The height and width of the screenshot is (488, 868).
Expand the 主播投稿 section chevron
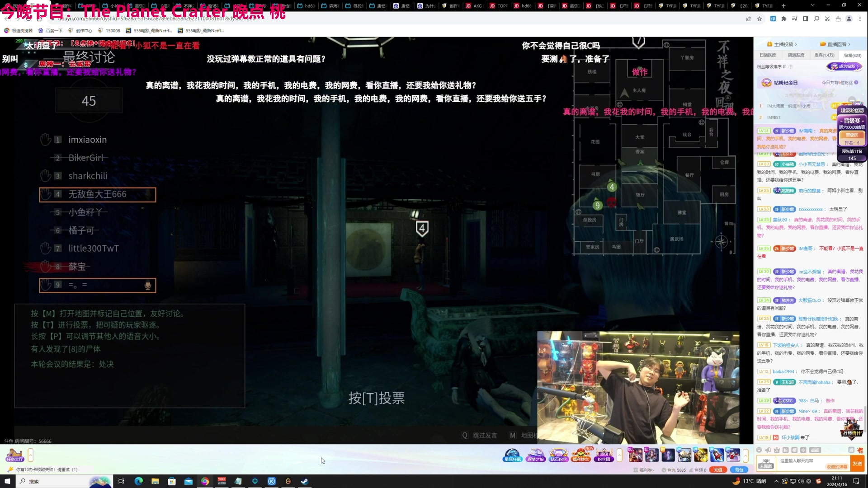[x=796, y=44]
